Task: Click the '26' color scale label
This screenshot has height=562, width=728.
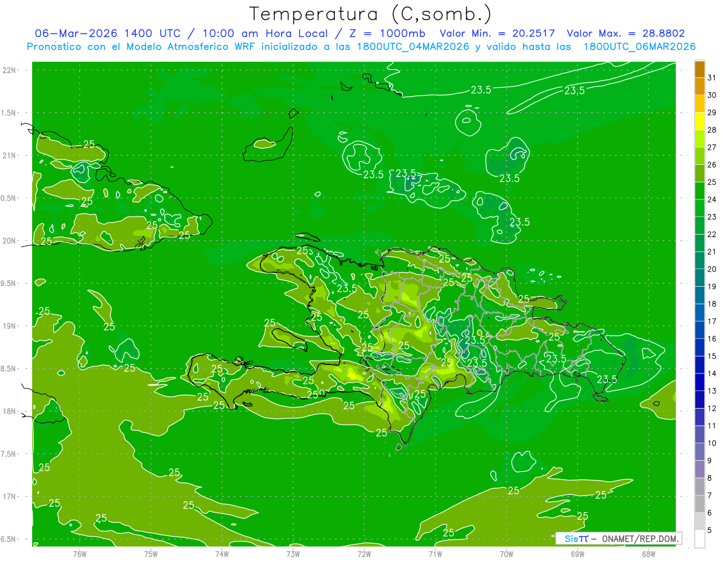Action: [712, 165]
